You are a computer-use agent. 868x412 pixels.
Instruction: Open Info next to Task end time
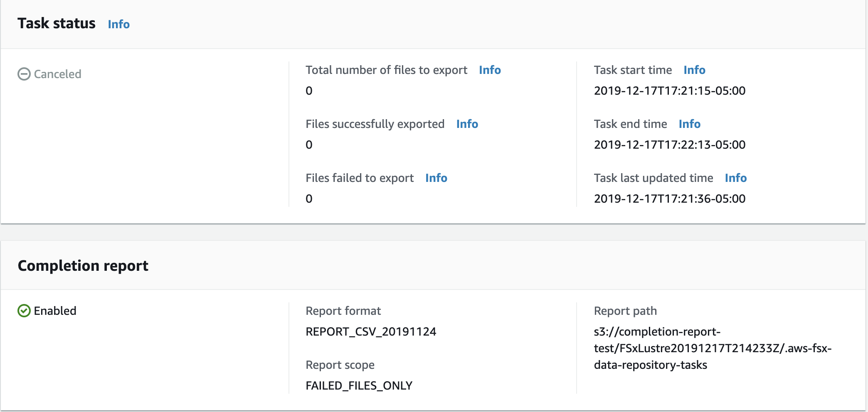(689, 124)
